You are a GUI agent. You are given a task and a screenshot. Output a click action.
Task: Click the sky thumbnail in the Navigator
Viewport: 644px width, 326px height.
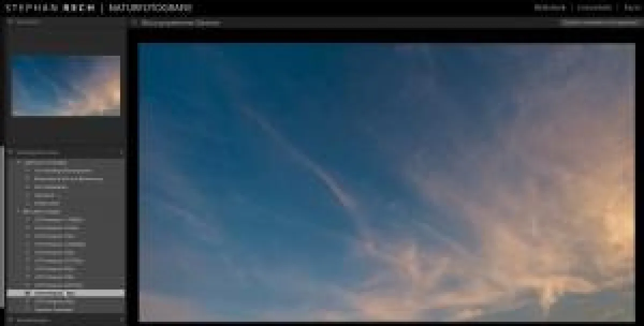coord(66,86)
